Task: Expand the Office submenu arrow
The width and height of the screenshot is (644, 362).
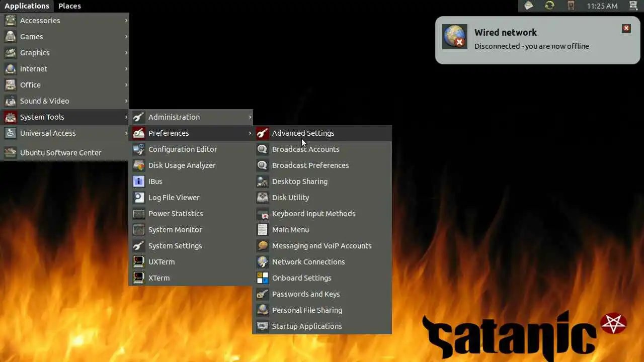Action: 126,85
